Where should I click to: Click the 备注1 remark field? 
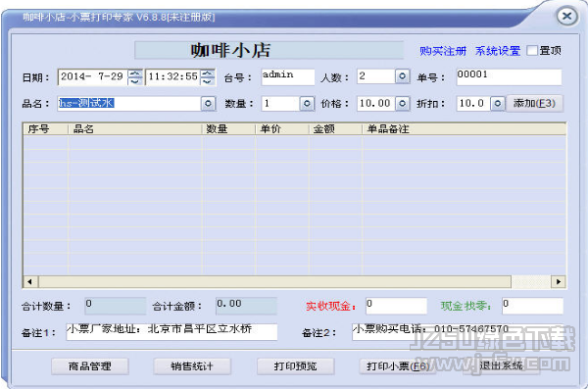tap(171, 332)
